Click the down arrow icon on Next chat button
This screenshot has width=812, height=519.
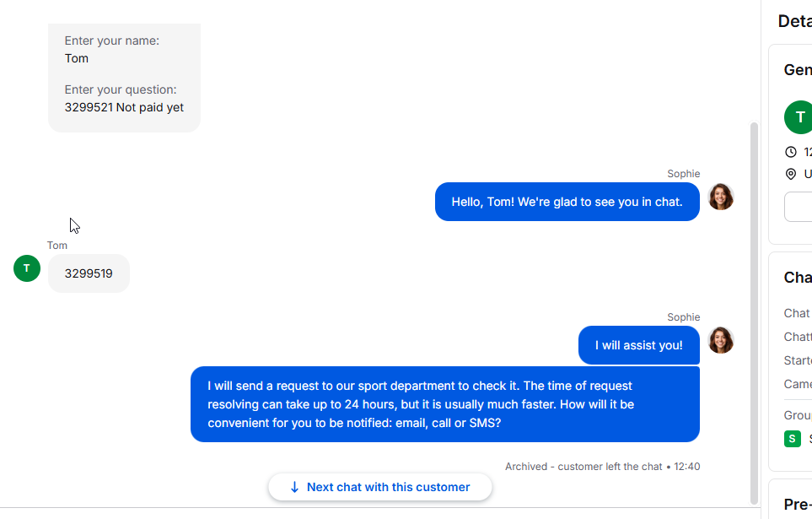[294, 487]
